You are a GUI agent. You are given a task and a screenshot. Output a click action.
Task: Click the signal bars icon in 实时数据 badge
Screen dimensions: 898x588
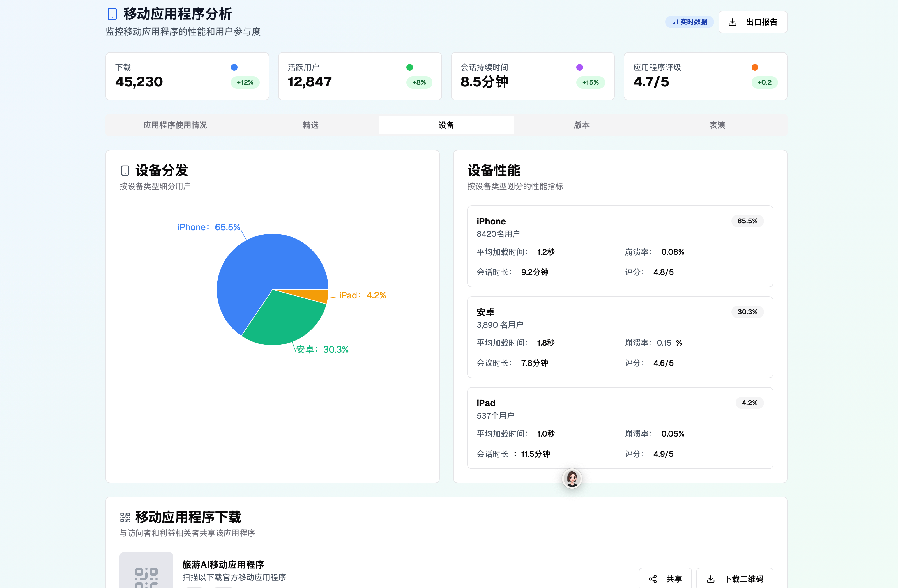coord(675,22)
